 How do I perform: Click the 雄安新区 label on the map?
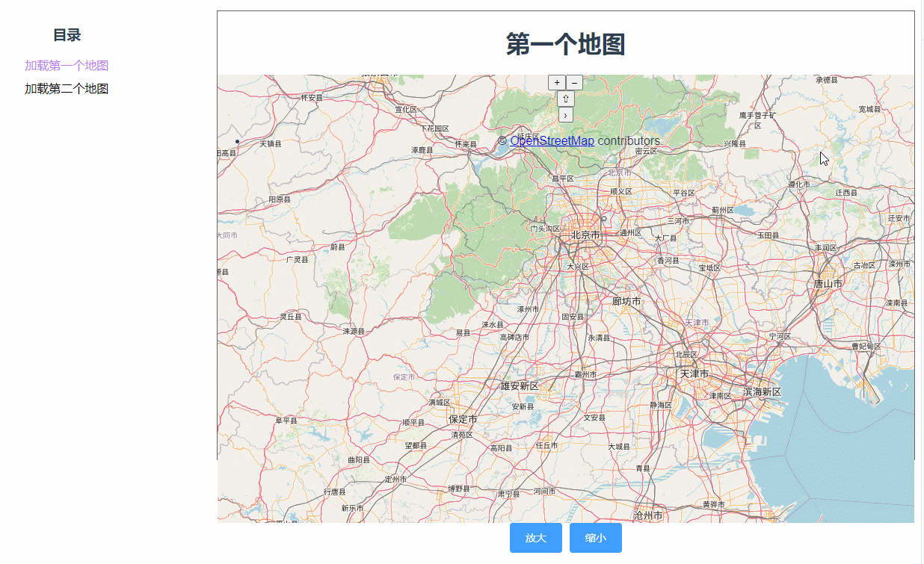[x=520, y=386]
